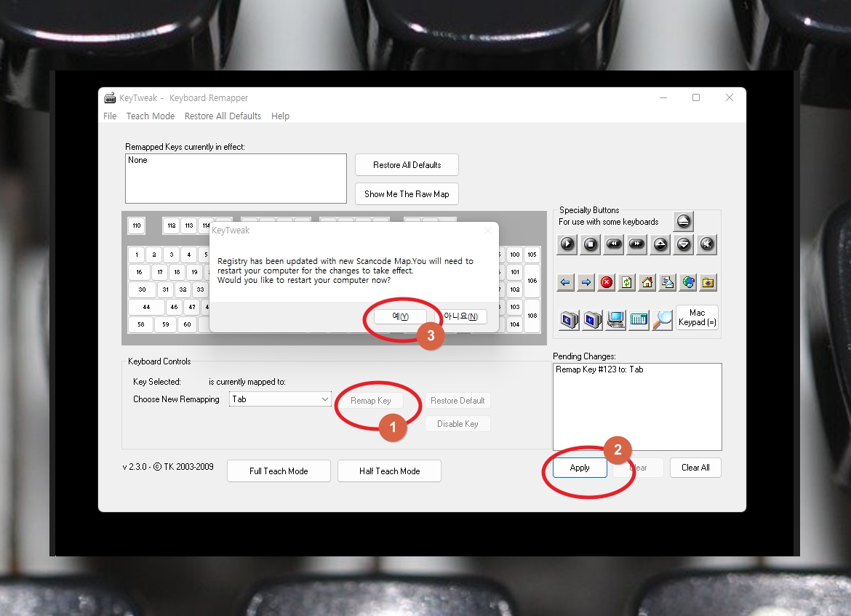Open the Teach Mode menu
The height and width of the screenshot is (616, 851).
point(151,116)
